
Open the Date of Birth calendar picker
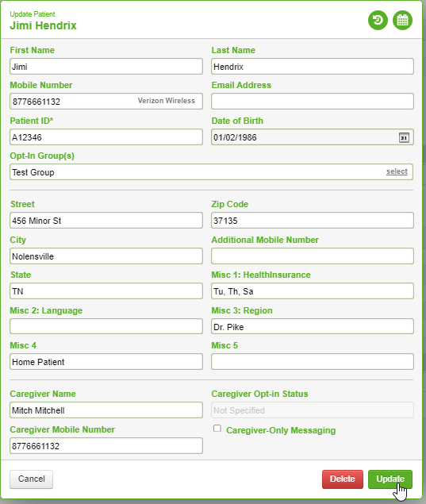coord(404,137)
